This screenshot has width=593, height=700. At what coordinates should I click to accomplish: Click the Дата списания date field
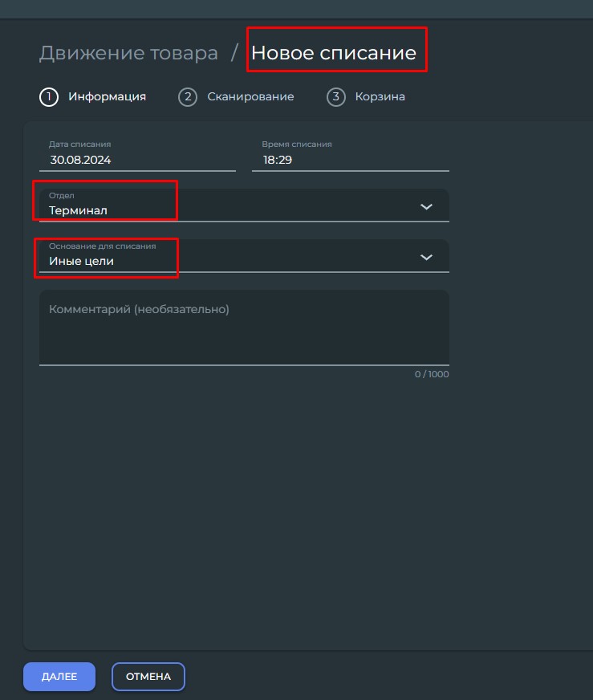pos(137,155)
